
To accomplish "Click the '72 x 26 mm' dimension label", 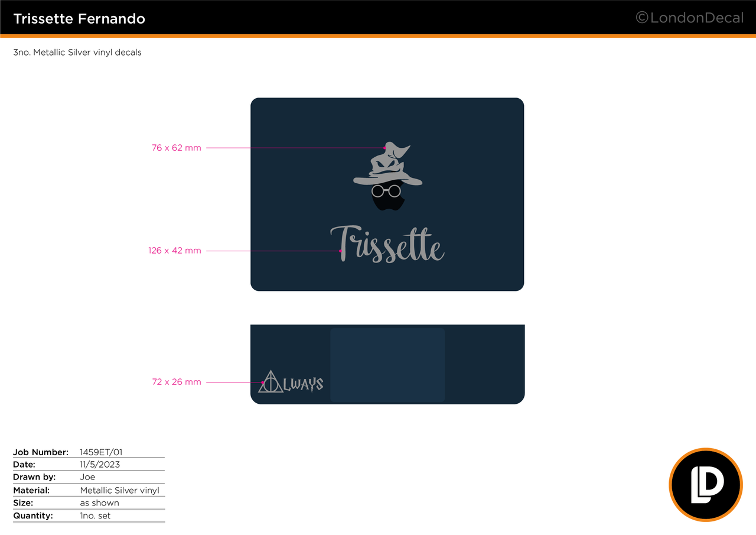I will [x=177, y=382].
